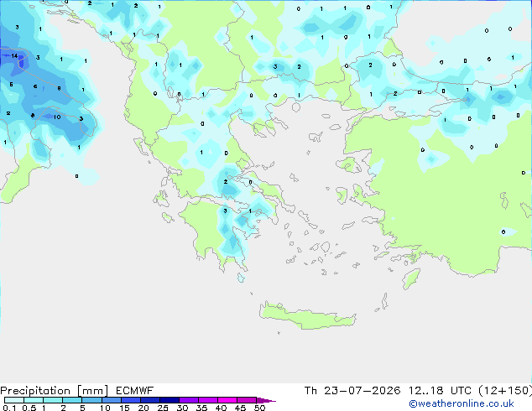Open the weatheronline.co.uk credit link
Viewport: 532px width, 411px height.
click(462, 403)
